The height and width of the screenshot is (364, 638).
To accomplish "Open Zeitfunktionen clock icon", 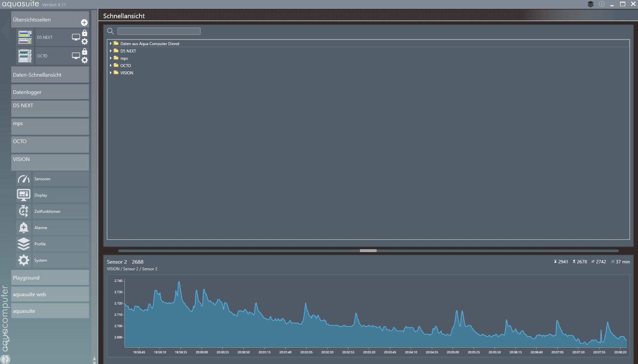I will point(24,211).
